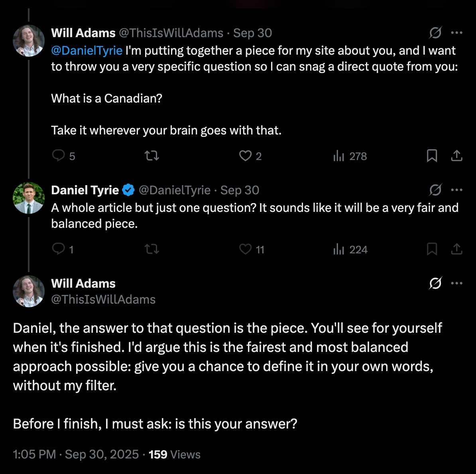Open more options on Will Adams' first tweet

(x=456, y=33)
